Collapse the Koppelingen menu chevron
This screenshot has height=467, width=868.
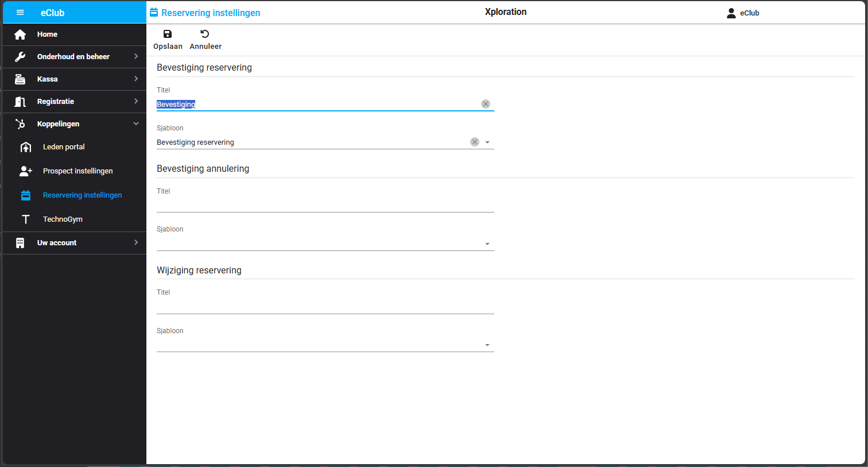click(x=136, y=123)
